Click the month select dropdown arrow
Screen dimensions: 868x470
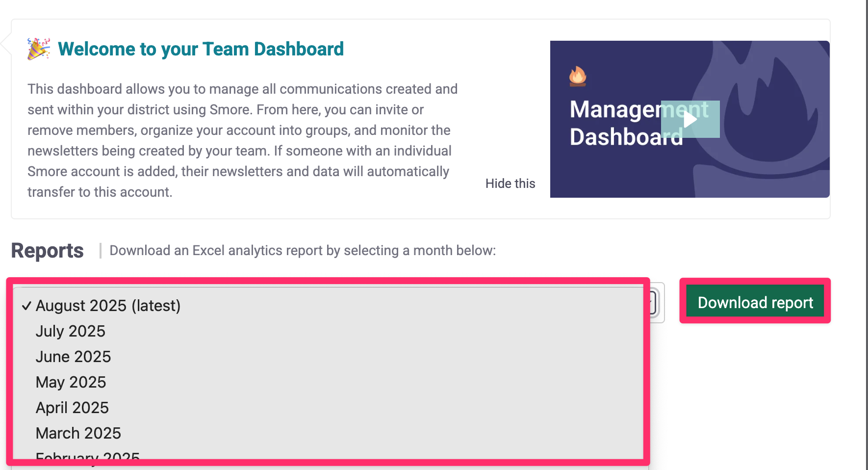coord(653,303)
